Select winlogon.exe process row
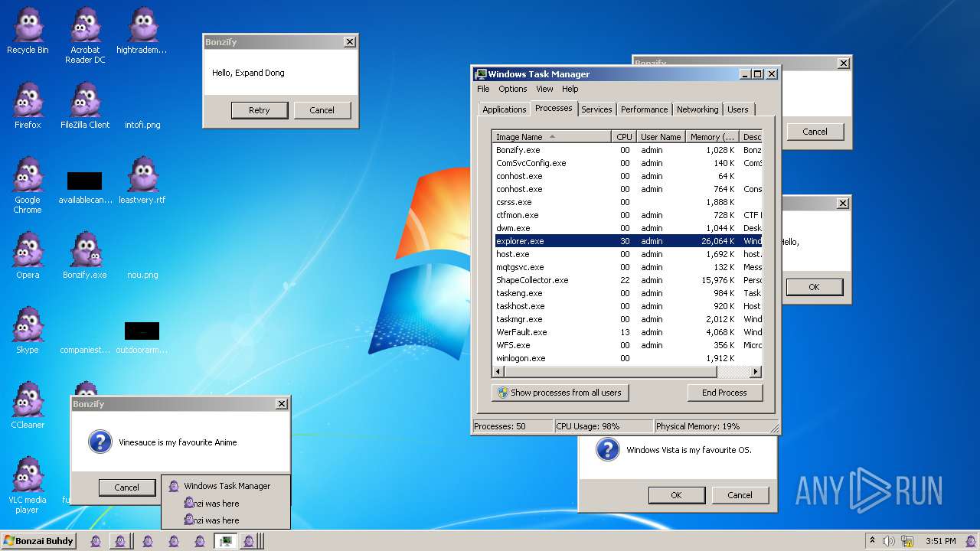The height and width of the screenshot is (551, 980). pyautogui.click(x=627, y=358)
